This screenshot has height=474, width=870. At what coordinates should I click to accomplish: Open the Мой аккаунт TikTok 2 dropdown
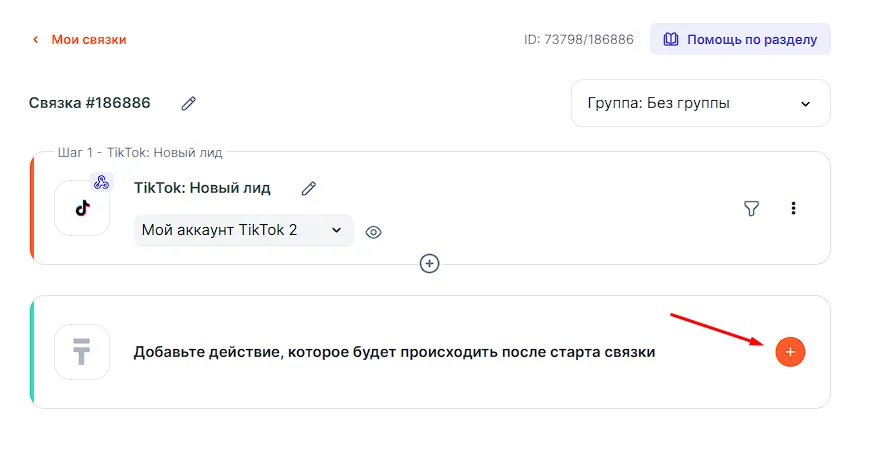point(244,230)
